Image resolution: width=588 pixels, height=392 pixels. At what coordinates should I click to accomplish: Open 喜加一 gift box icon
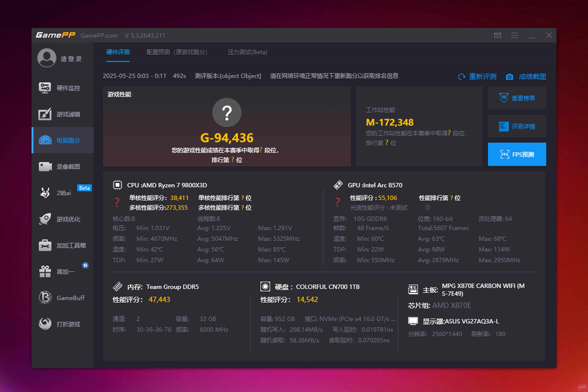click(45, 271)
